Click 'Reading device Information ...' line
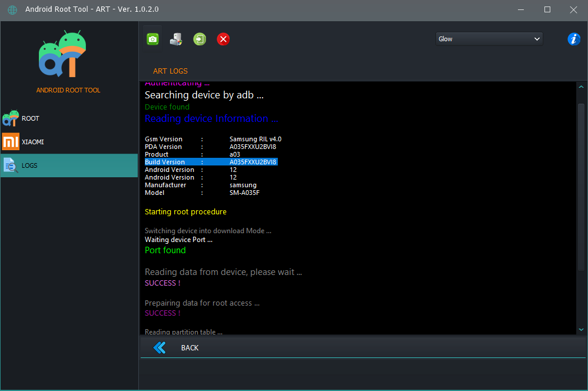 point(211,118)
